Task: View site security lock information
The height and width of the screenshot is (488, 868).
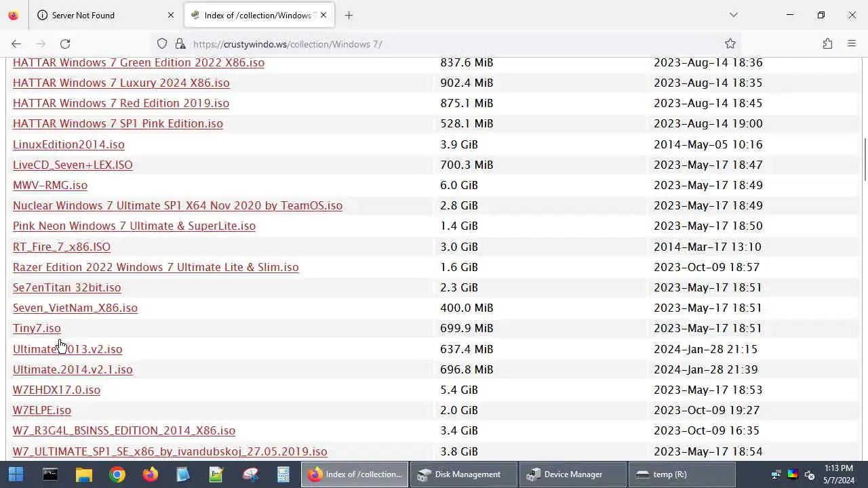Action: click(x=180, y=44)
